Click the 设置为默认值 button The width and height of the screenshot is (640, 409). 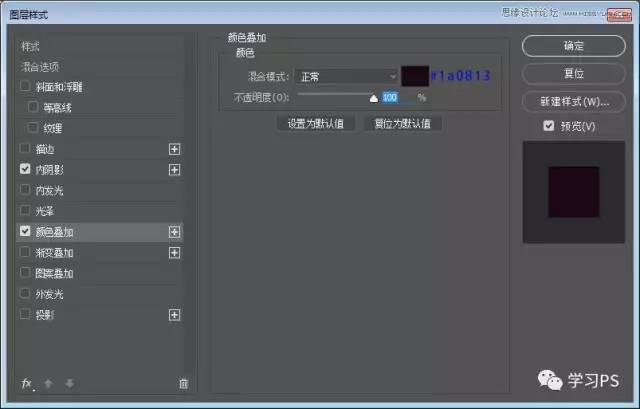[x=315, y=124]
